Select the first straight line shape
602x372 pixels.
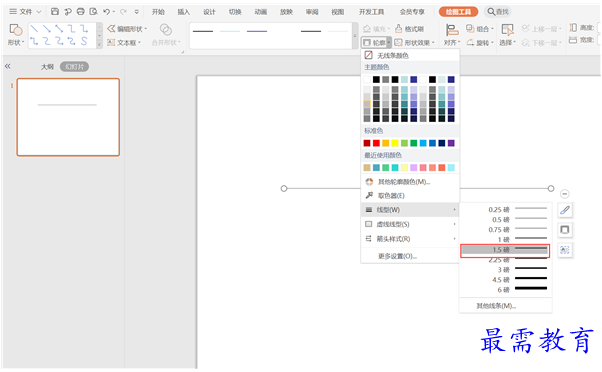tap(34, 28)
